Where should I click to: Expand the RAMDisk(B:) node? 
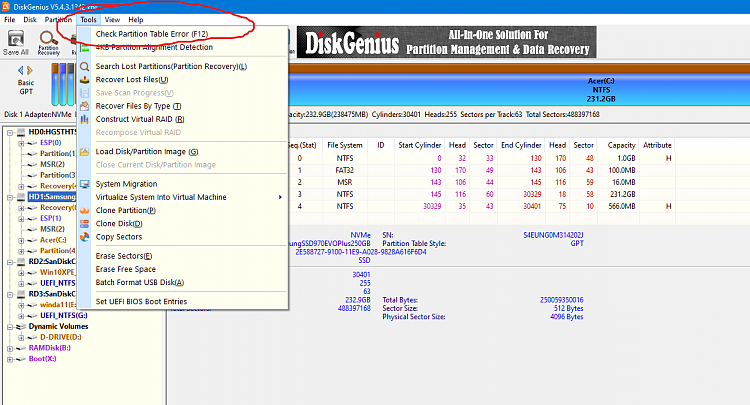(x=10, y=348)
